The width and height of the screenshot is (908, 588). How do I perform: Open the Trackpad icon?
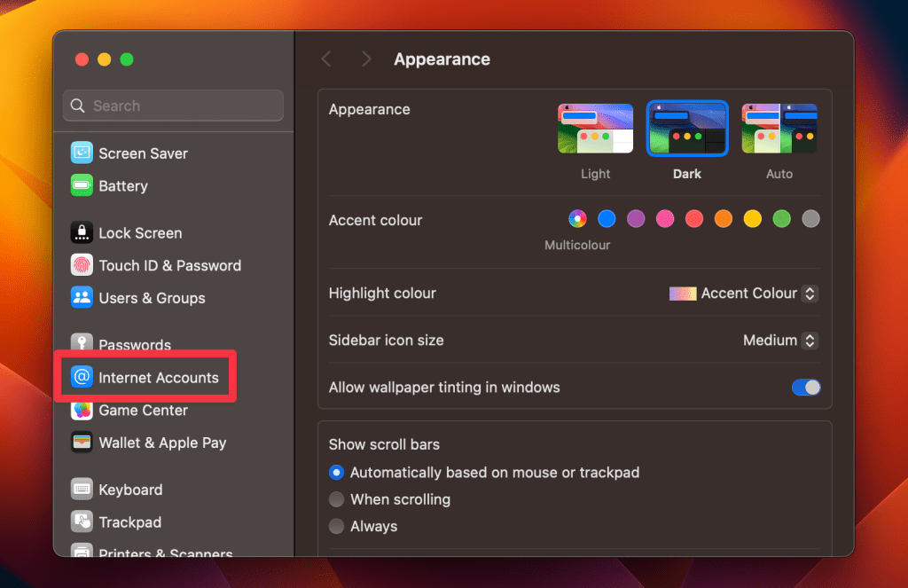coord(82,522)
